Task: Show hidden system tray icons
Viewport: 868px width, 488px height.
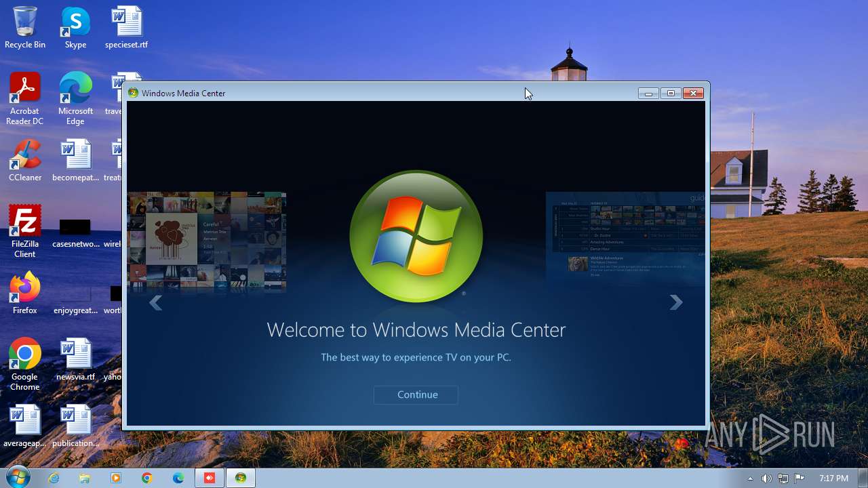Action: point(750,479)
